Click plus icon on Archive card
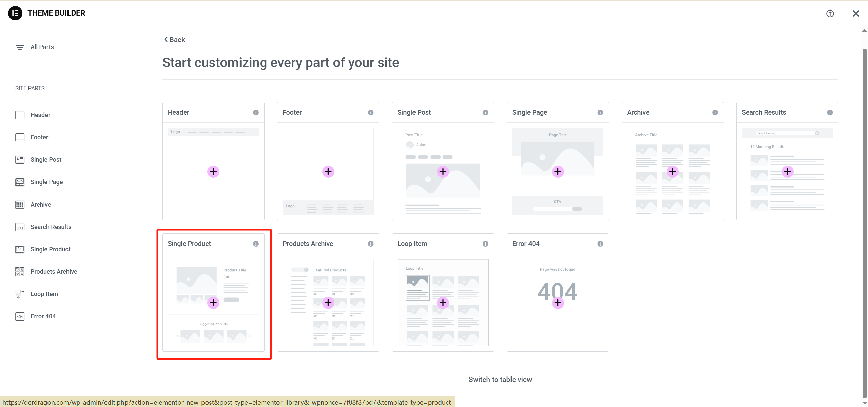 click(x=672, y=172)
